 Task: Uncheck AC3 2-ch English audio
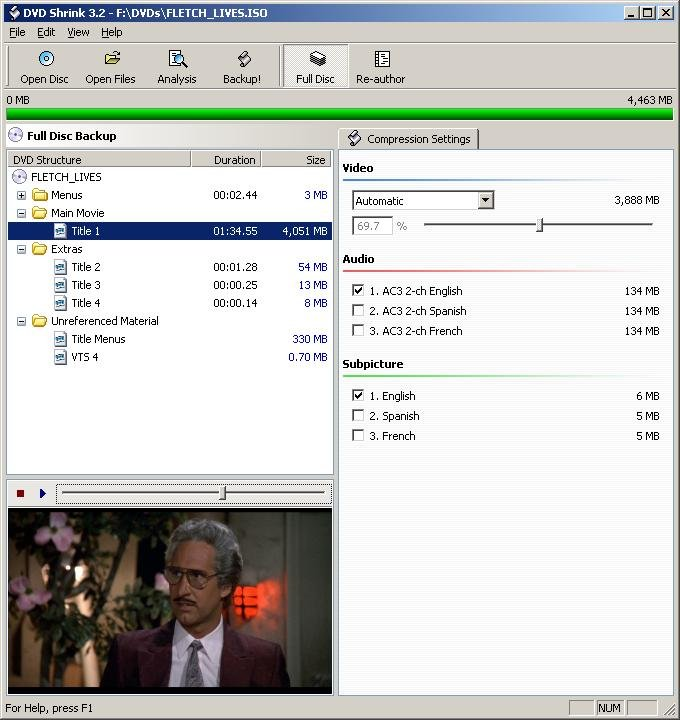[x=358, y=291]
